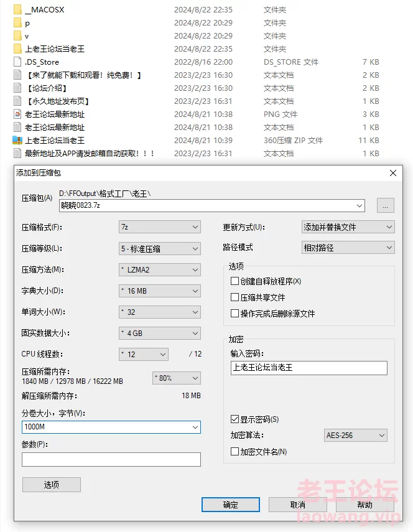Open 字典大小 dropdown showing 16 MB

(160, 291)
